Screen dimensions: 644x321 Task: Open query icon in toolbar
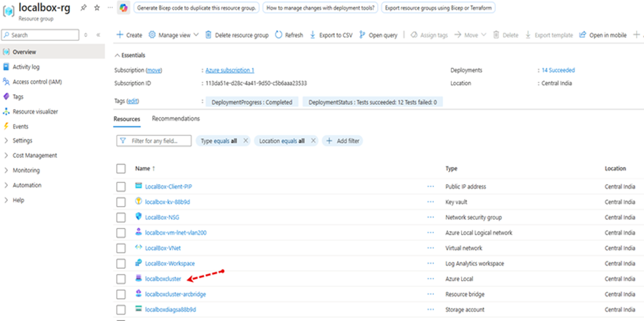362,35
